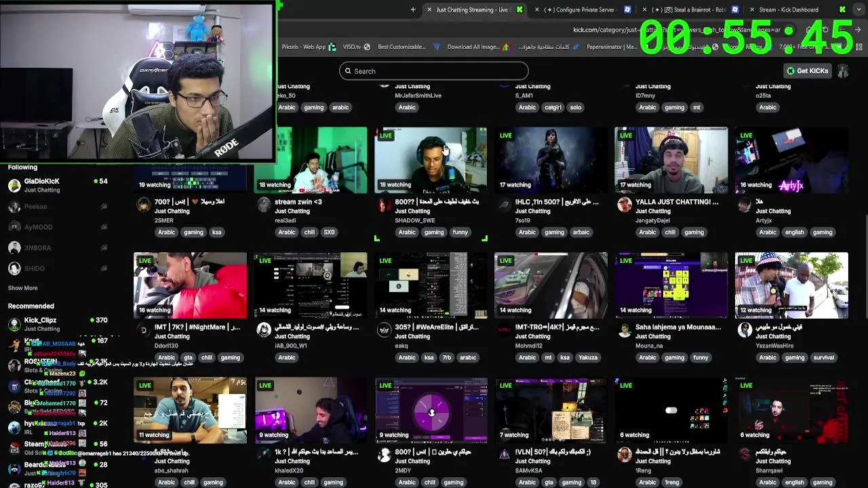Select the gta tag under Ddori130
This screenshot has width=868, height=488.
pos(188,358)
